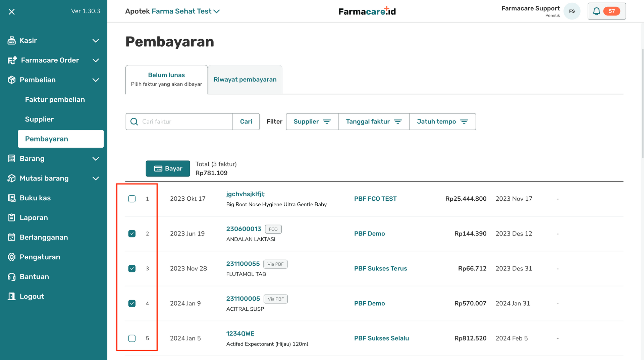The height and width of the screenshot is (360, 644).
Task: Switch to the Belum lunas tab
Action: pos(167,80)
